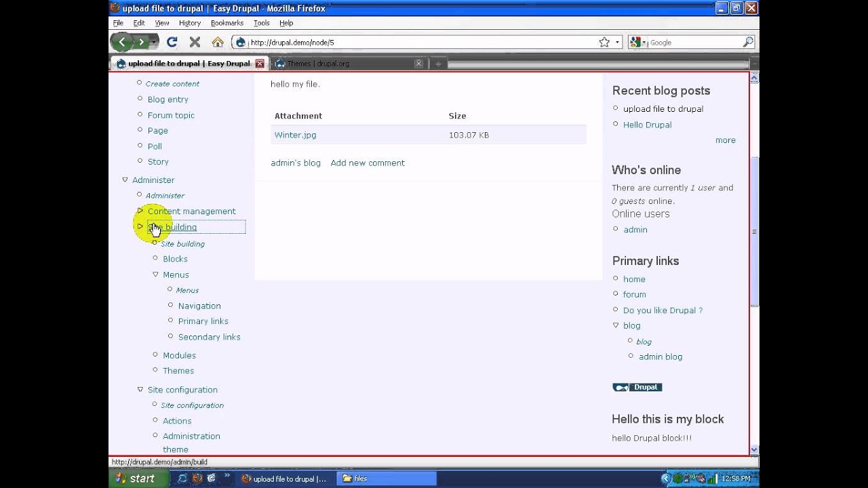Open the Blocks admin link
Screen dimensions: 868x488
coord(175,259)
